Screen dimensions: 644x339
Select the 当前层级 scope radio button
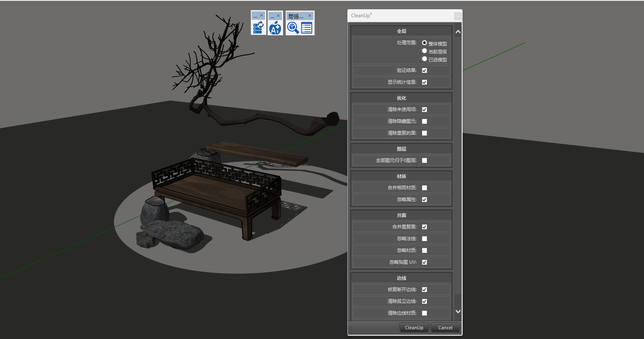tap(424, 51)
